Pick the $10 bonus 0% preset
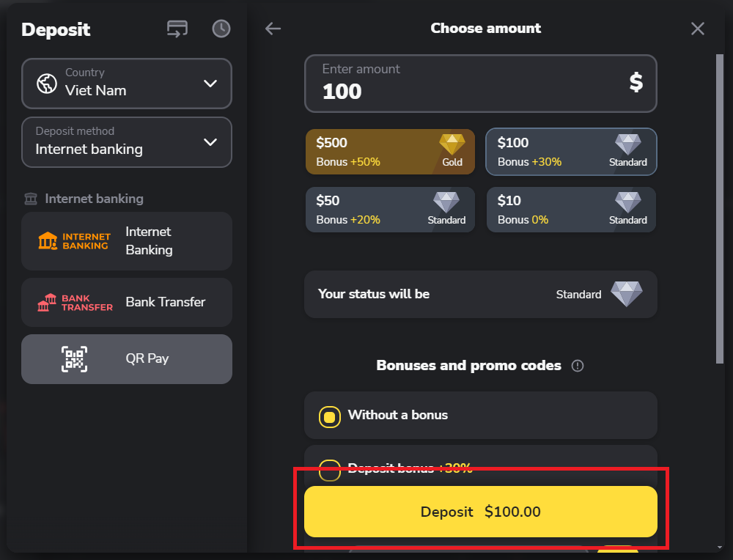 coord(571,210)
